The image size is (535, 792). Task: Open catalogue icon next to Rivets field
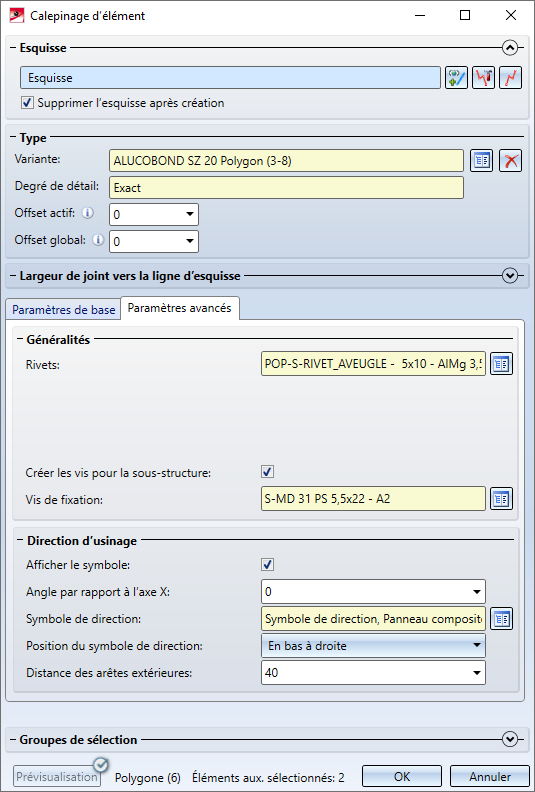coord(501,364)
